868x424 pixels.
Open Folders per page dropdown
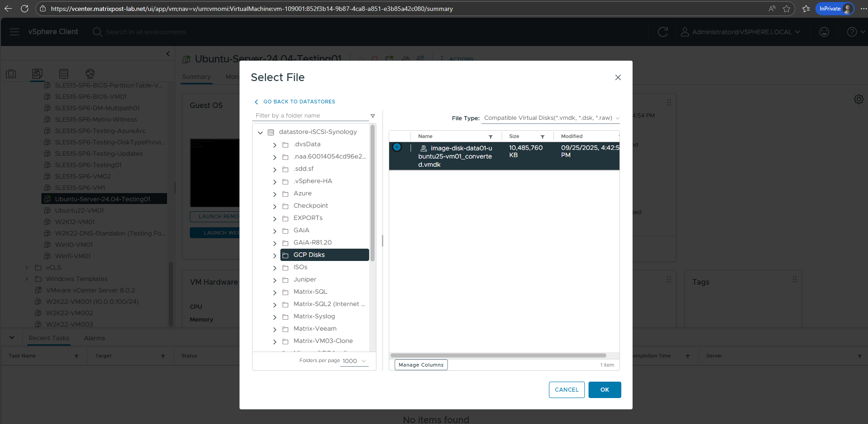(354, 361)
